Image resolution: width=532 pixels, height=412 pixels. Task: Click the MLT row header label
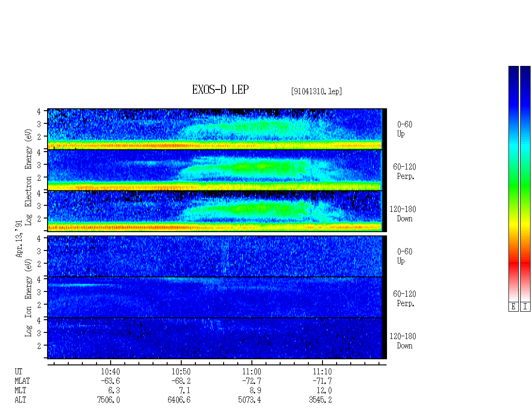point(20,391)
